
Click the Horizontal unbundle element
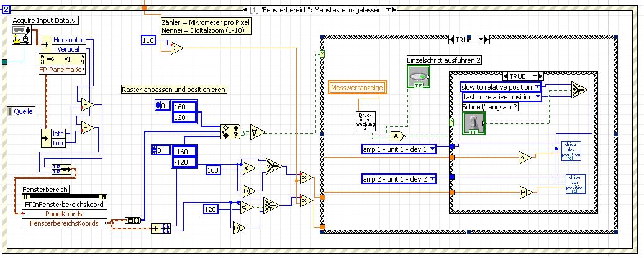pos(68,40)
